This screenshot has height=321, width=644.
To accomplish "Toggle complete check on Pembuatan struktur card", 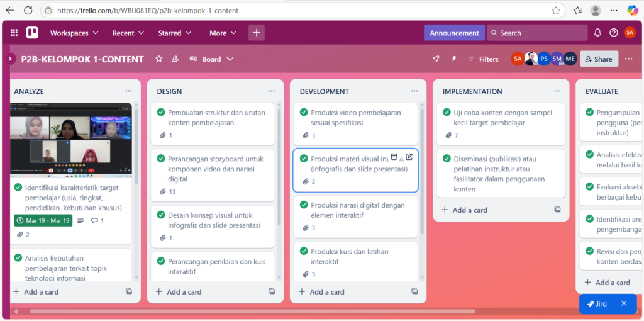I will point(161,113).
